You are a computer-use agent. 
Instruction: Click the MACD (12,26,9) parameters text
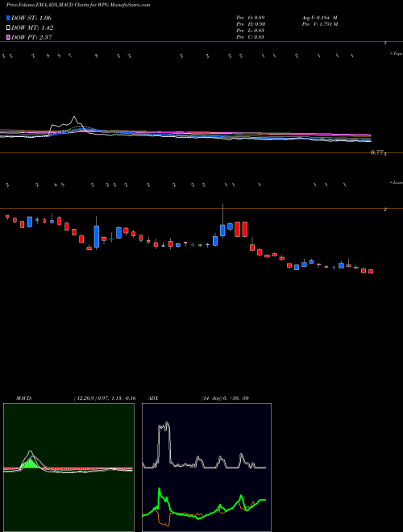click(x=105, y=398)
